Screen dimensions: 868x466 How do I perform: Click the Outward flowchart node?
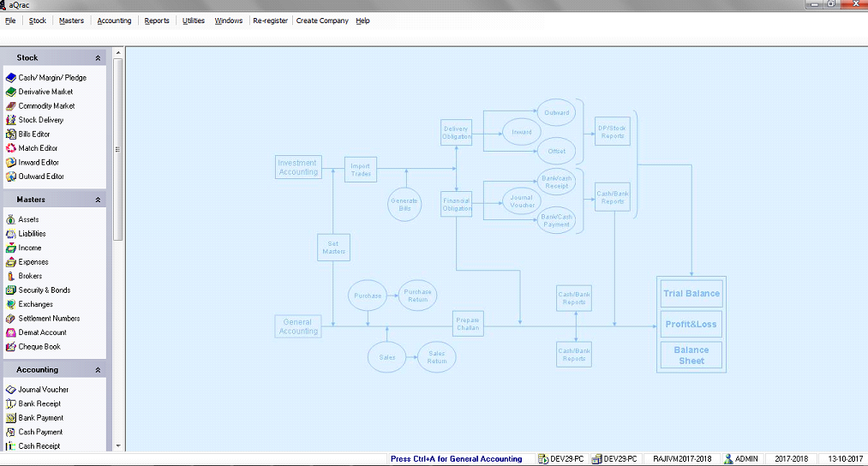556,112
